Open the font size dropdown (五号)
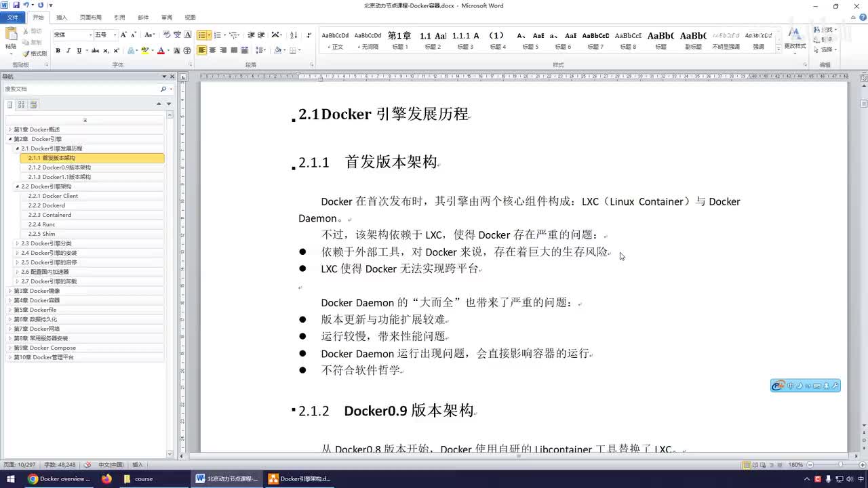 115,35
